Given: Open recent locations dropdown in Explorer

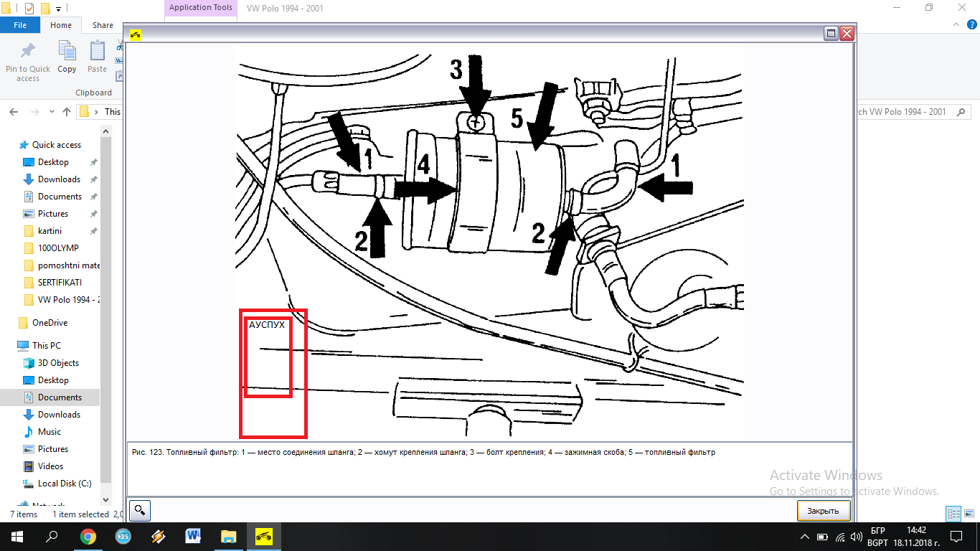Looking at the screenshot, I should (51, 112).
